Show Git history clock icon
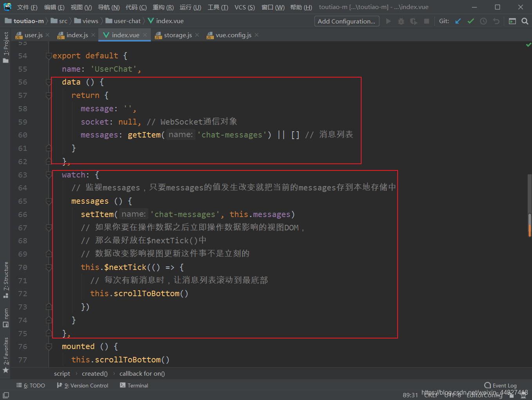The width and height of the screenshot is (532, 400). pyautogui.click(x=483, y=21)
